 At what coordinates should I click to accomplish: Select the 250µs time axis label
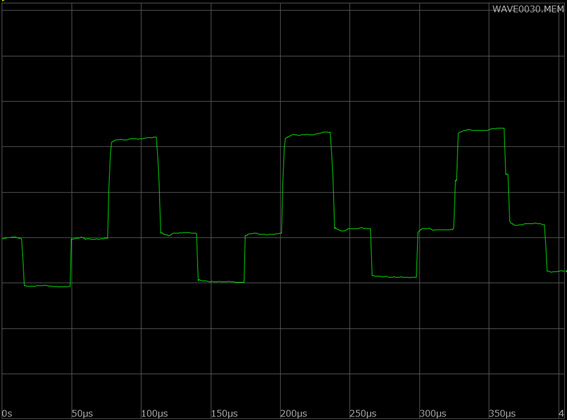pos(363,413)
